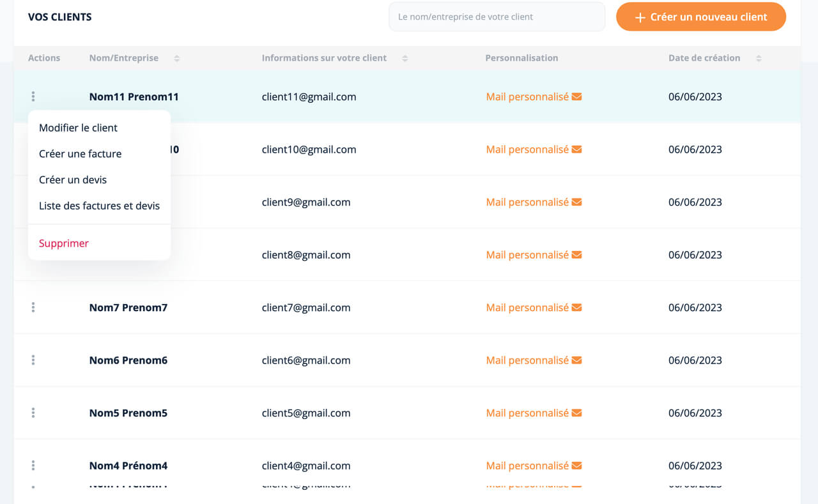Viewport: 818px width, 504px height.
Task: Click envelope icon in client9 row
Action: pyautogui.click(x=576, y=202)
